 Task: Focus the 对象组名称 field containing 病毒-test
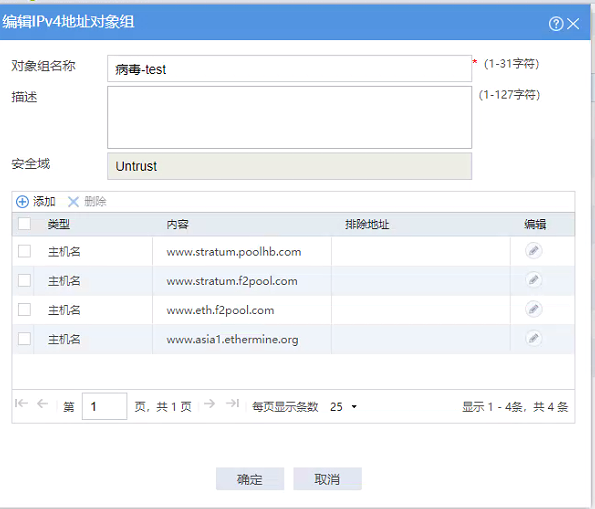290,69
